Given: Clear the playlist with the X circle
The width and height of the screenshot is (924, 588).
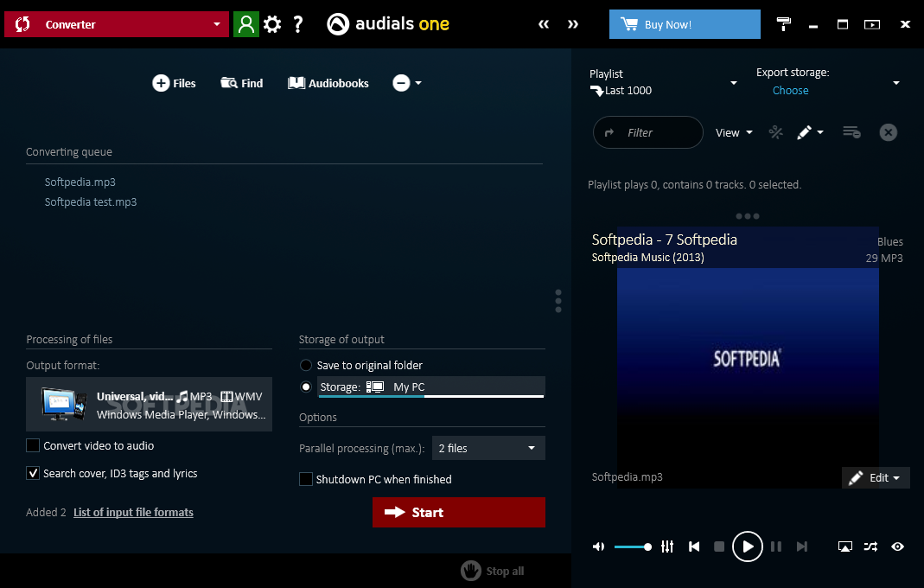Looking at the screenshot, I should point(888,132).
